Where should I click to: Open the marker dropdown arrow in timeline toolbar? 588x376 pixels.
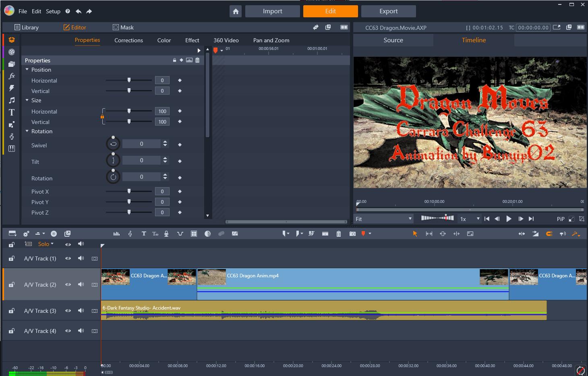(x=370, y=233)
